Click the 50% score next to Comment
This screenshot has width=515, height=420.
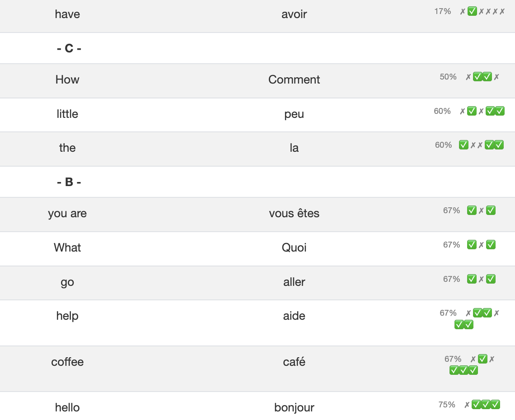tap(448, 77)
